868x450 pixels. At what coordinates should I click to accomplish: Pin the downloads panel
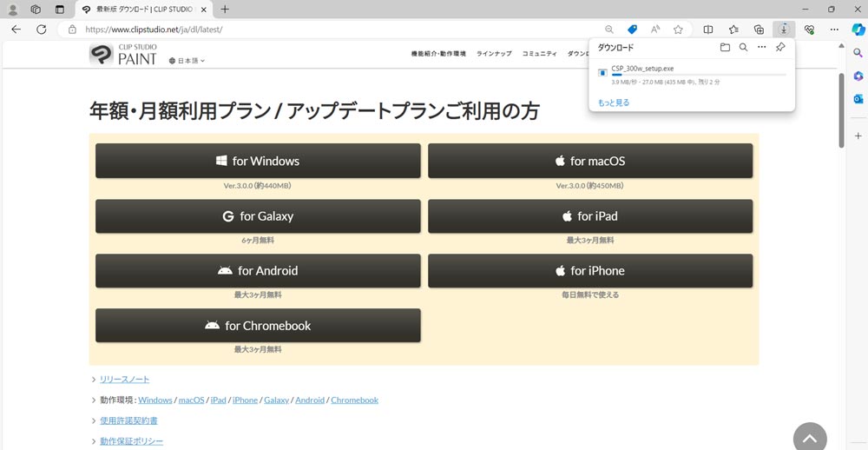pyautogui.click(x=779, y=48)
